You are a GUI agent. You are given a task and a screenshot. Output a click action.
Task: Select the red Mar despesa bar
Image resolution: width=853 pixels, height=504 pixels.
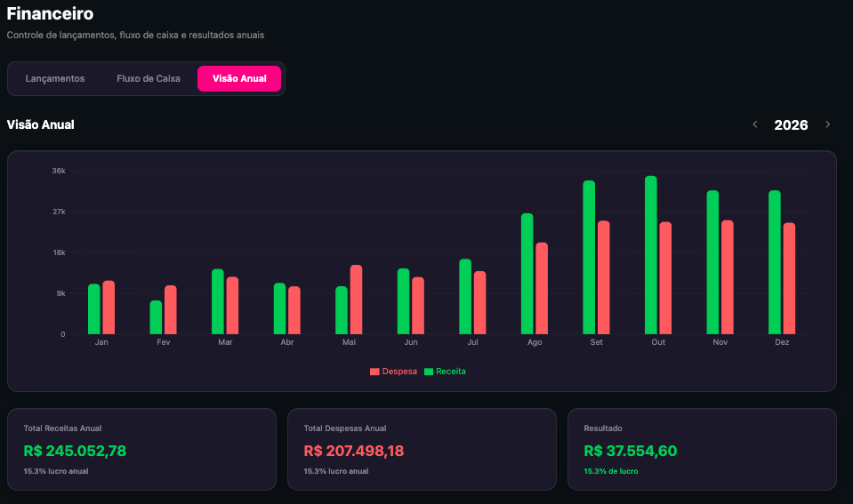[232, 306]
